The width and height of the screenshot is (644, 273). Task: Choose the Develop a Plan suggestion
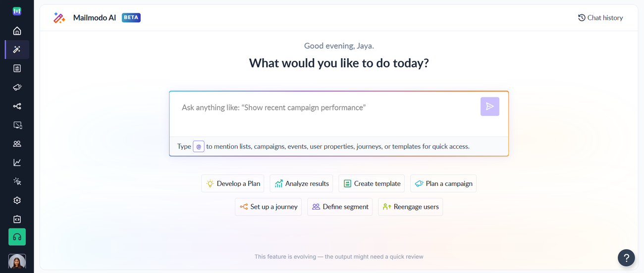[233, 183]
